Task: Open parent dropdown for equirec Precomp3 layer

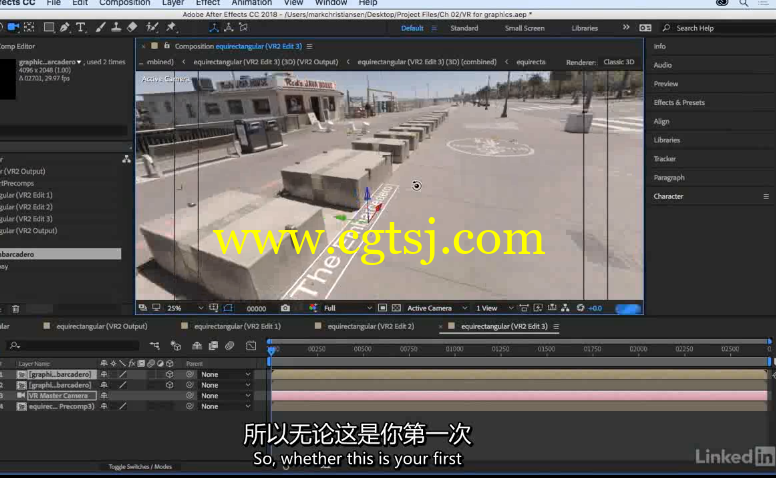Action: coord(225,406)
